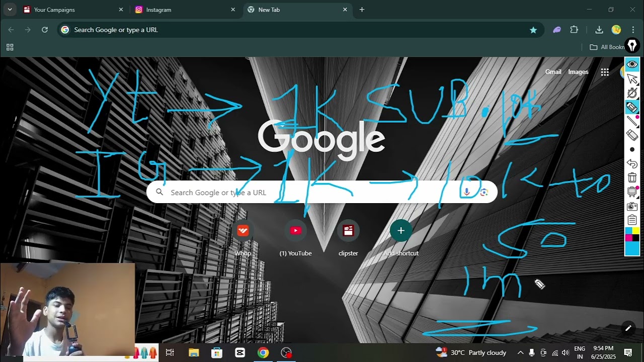Click the clipboard icon in the drawing toolbar
Screen dimensions: 644x362
tap(632, 220)
